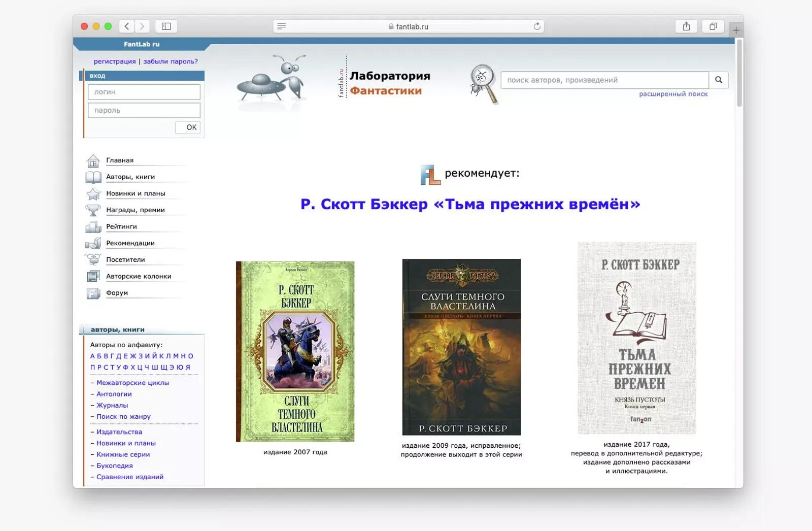Open Рейтинги menu item

(121, 227)
